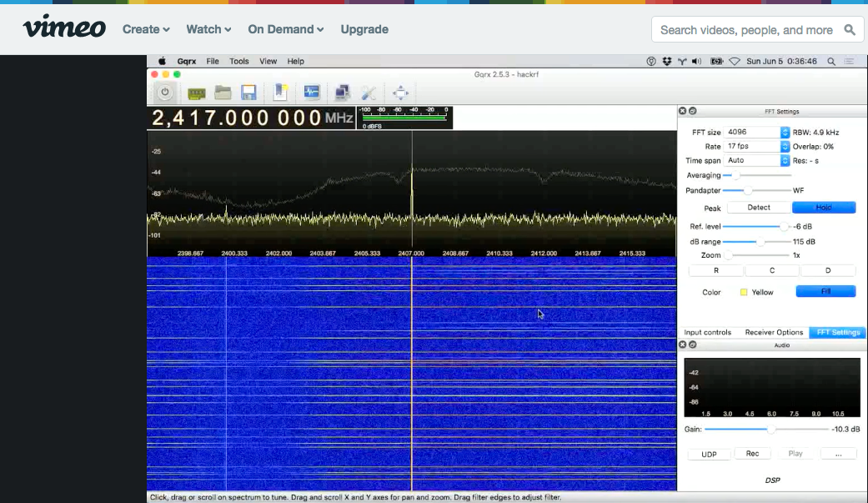This screenshot has width=868, height=503.
Task: Open remote control settings tools icon
Action: coord(369,93)
